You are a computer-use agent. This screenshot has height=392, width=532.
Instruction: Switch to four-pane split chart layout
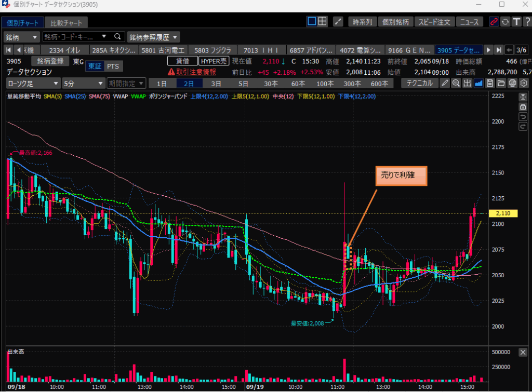pyautogui.click(x=322, y=22)
